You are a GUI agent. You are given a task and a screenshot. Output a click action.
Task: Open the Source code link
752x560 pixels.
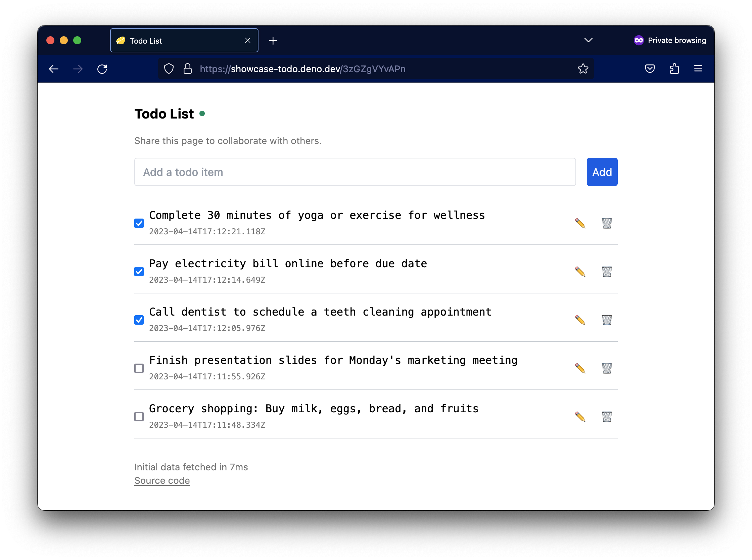162,480
